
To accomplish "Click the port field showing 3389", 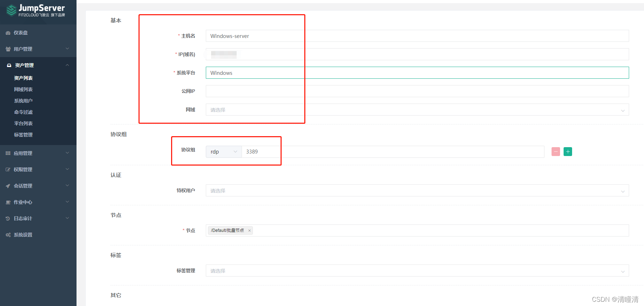I will click(393, 152).
